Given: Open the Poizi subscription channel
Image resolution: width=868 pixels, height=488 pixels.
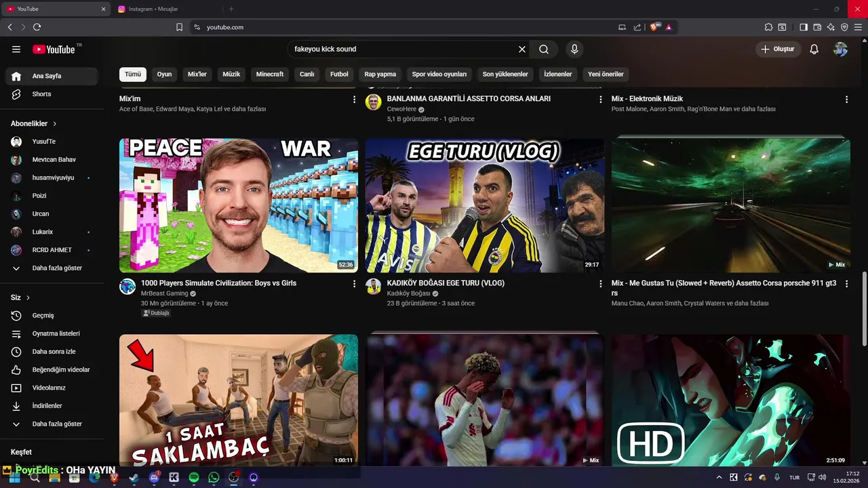Looking at the screenshot, I should [52, 196].
